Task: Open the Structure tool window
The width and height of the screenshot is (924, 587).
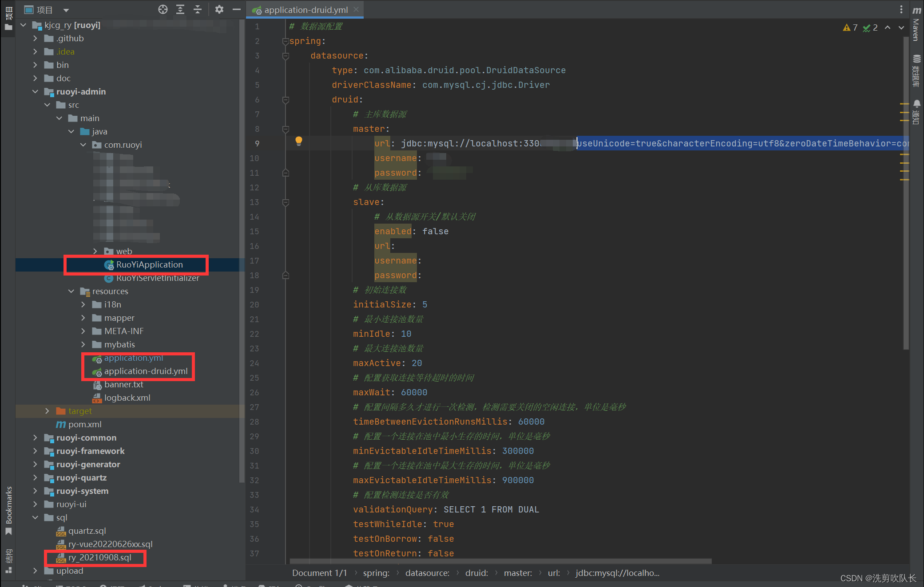Action: 9,561
